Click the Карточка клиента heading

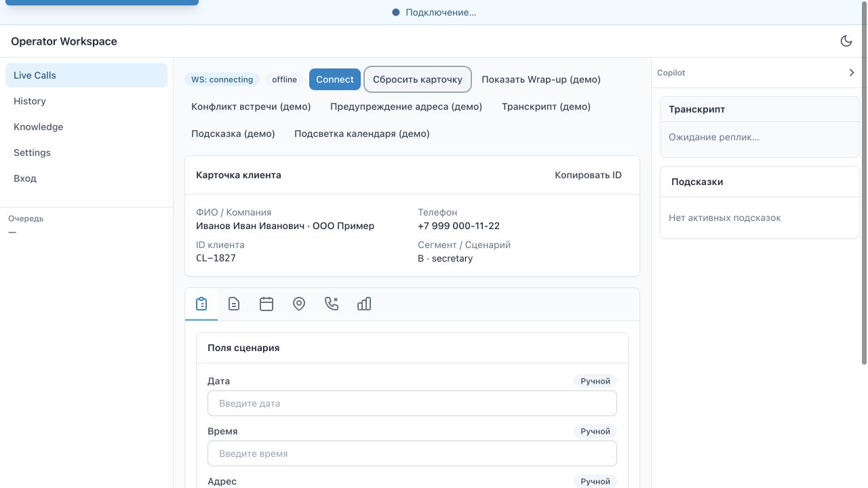coord(239,175)
